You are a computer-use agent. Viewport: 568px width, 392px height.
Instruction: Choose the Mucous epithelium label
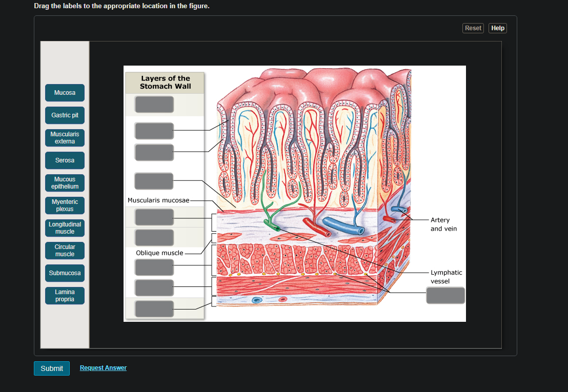point(65,183)
